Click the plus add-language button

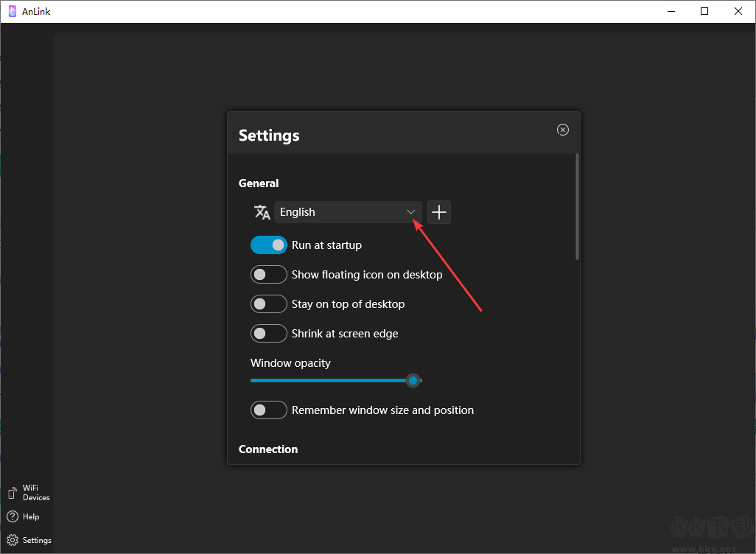(439, 212)
